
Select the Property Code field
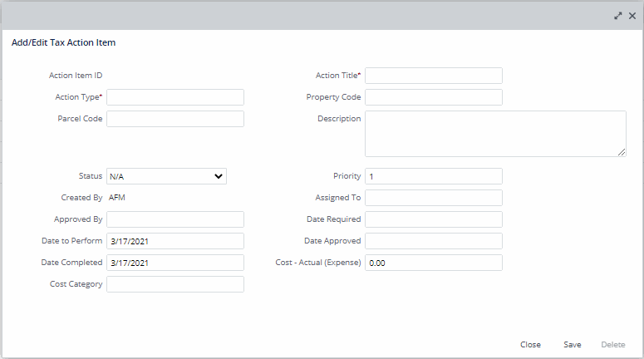(x=433, y=97)
